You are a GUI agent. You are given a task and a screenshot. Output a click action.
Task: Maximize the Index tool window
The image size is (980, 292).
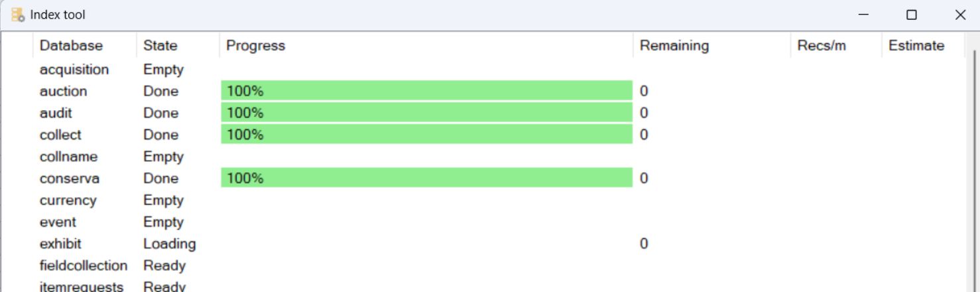click(x=912, y=15)
